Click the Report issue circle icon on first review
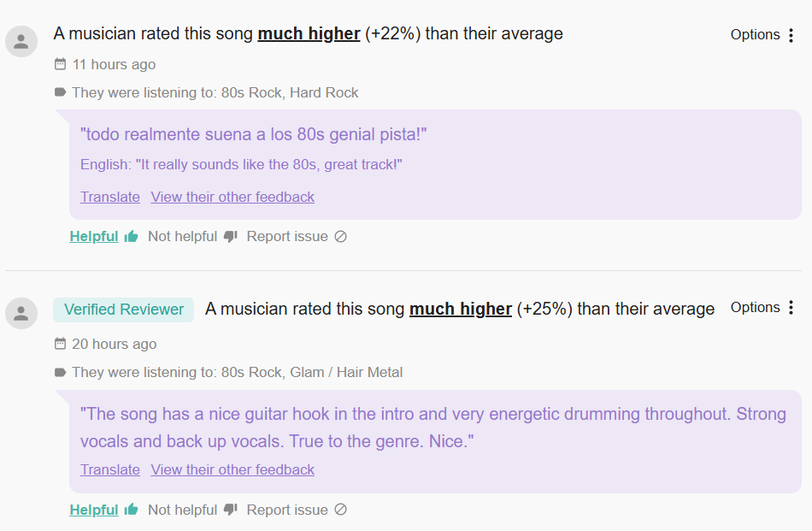The height and width of the screenshot is (531, 812). pyautogui.click(x=340, y=237)
